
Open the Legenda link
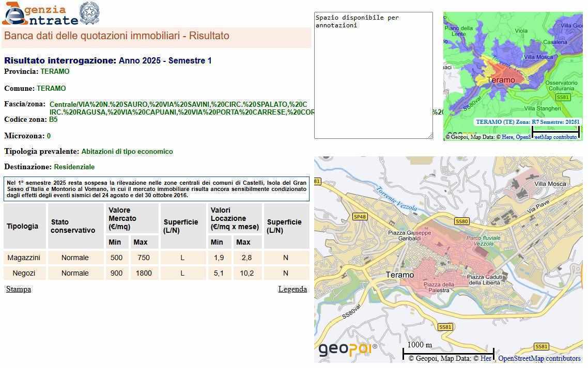pyautogui.click(x=292, y=289)
